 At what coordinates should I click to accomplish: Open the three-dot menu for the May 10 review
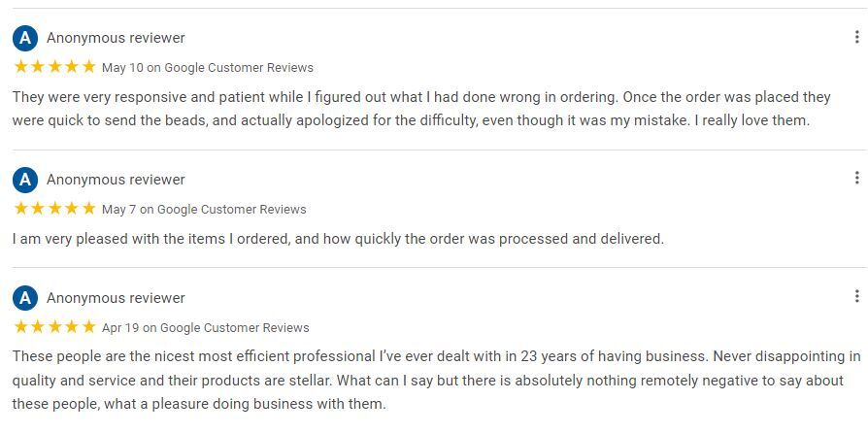856,37
